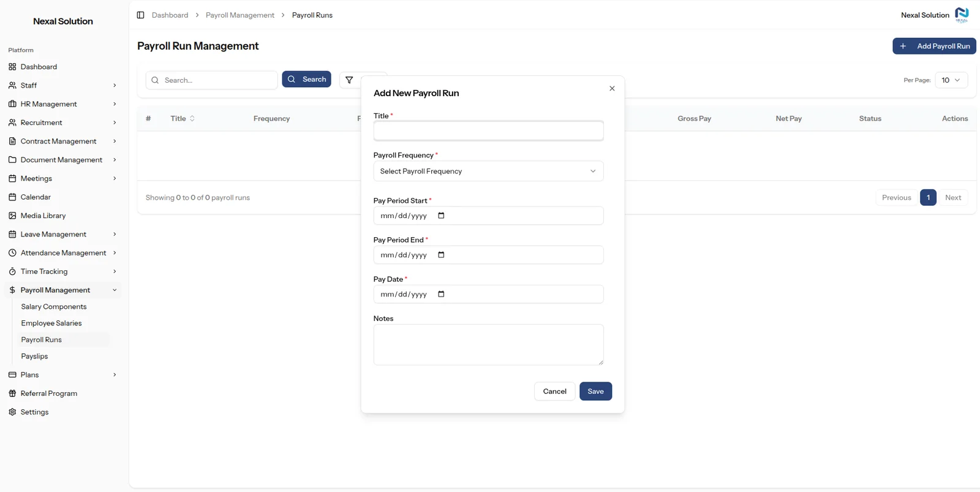Click the Frequency column header

click(x=271, y=119)
